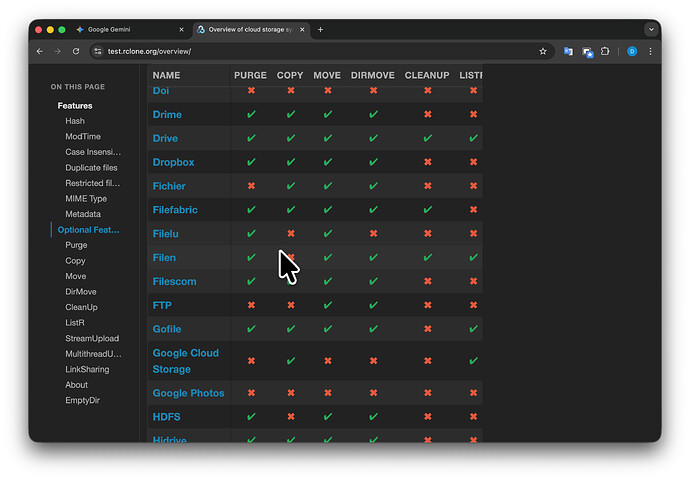Click the DIRMOVE column header
This screenshot has width=690, height=479.
click(373, 75)
